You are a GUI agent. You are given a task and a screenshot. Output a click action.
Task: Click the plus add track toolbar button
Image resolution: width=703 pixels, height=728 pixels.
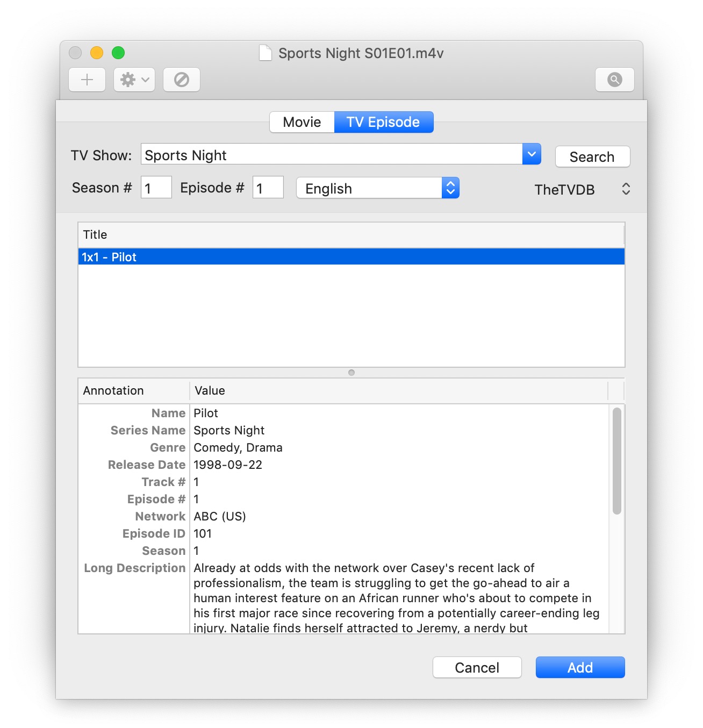point(87,80)
